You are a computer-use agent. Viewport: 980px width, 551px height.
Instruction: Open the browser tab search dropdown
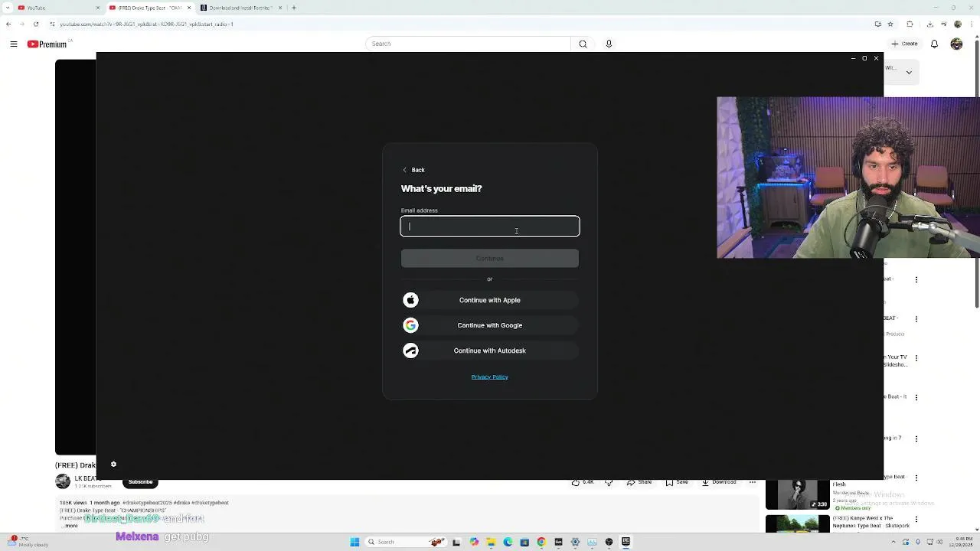(6, 8)
